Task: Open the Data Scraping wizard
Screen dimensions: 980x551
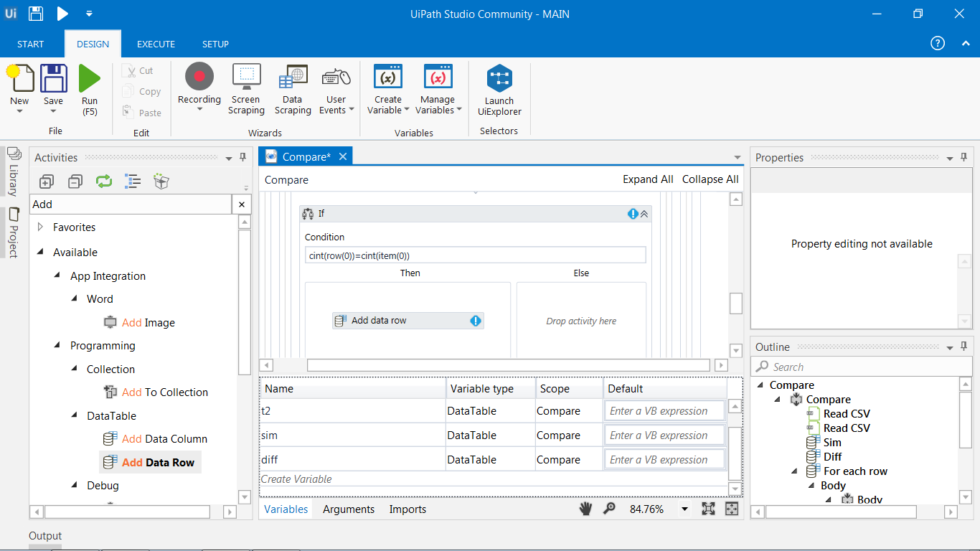Action: pos(293,77)
